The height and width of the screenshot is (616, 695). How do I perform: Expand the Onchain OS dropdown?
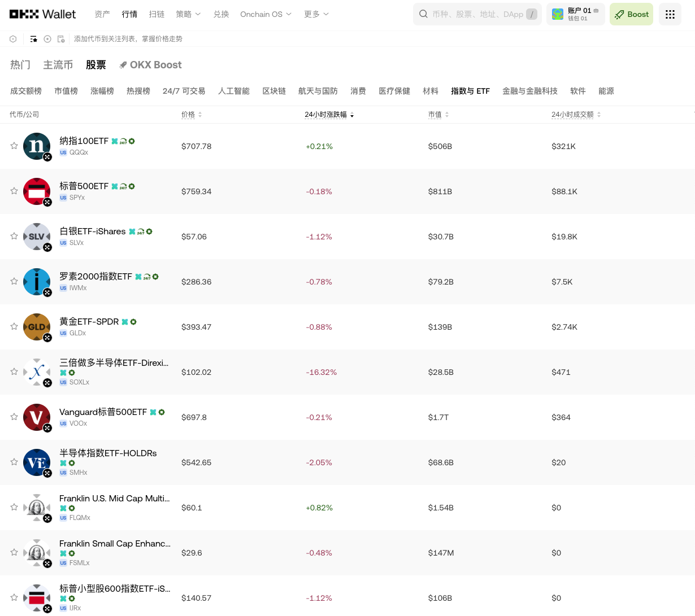266,14
